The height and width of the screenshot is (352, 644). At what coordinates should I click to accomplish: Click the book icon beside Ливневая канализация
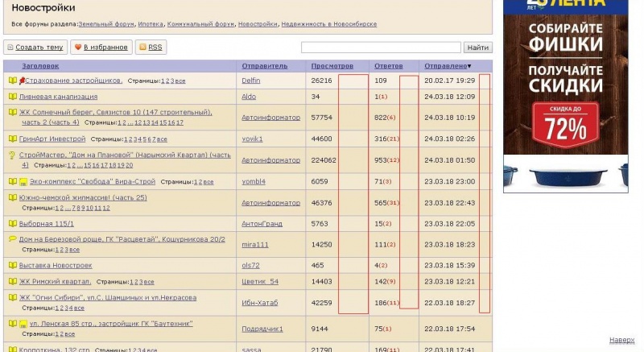(x=12, y=97)
